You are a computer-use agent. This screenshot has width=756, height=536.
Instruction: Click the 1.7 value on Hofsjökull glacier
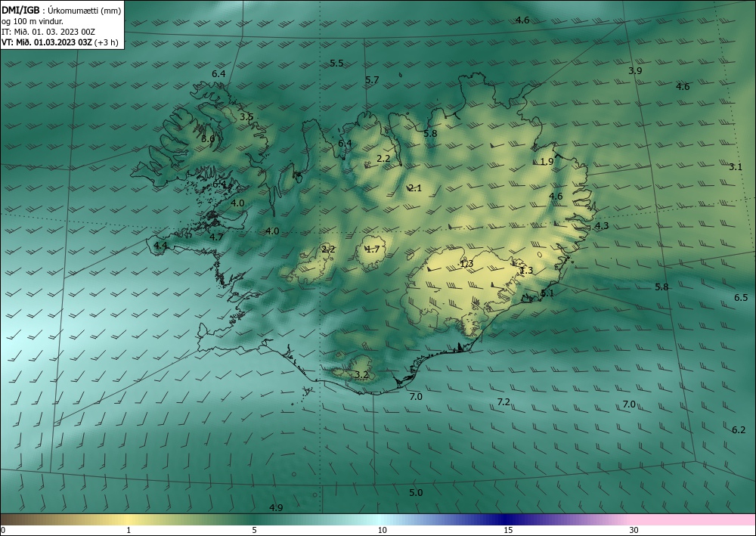tap(373, 249)
